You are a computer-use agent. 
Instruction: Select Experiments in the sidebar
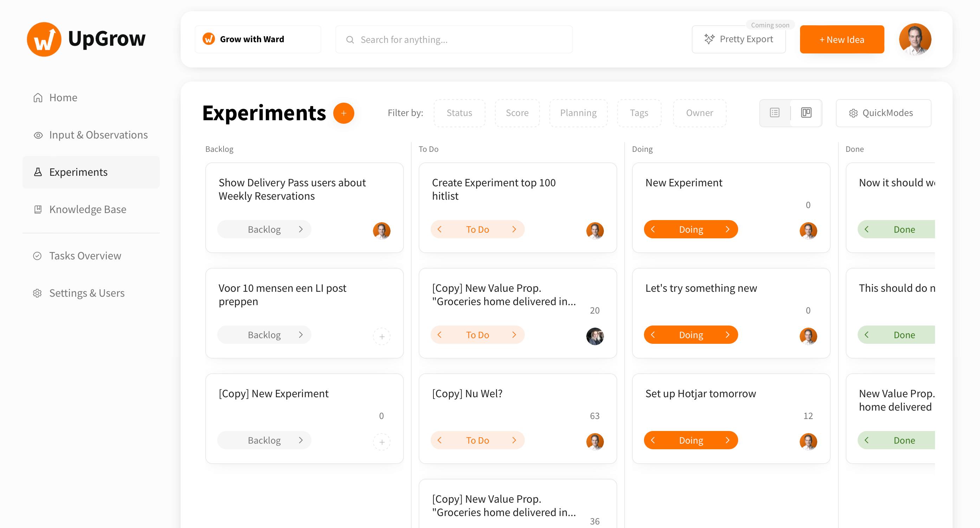(91, 172)
